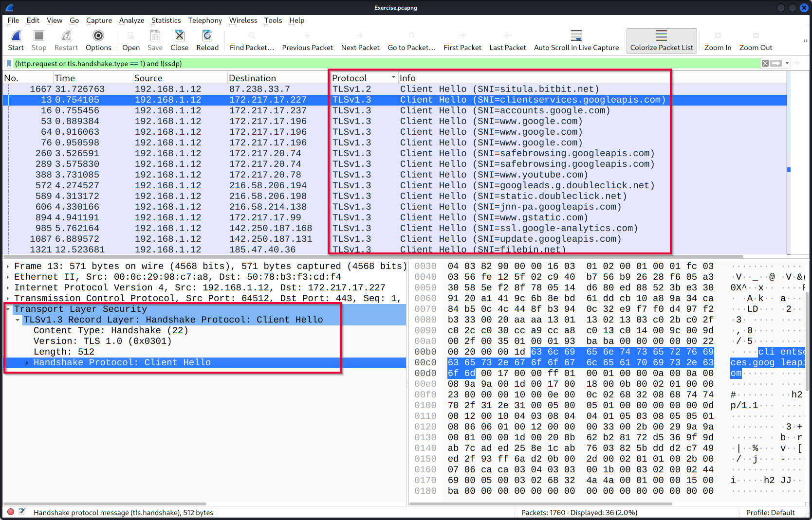This screenshot has width=812, height=520.
Task: Sort by the Source column header
Action: [180, 78]
